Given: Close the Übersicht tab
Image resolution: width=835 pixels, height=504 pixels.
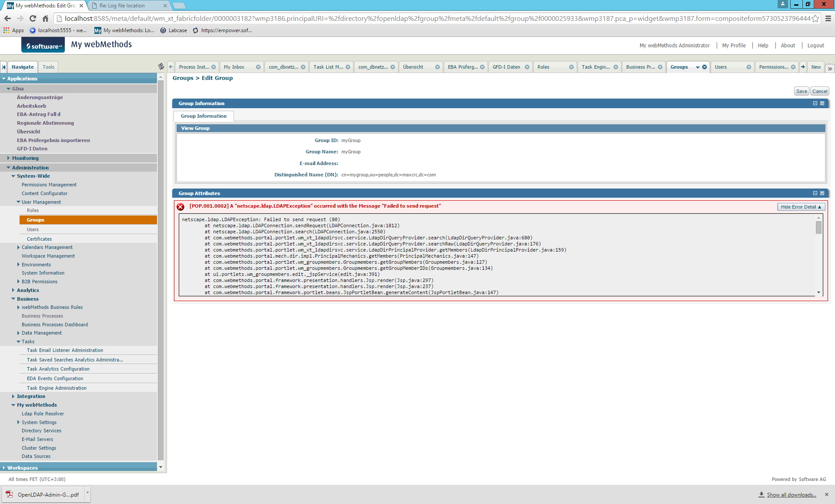Looking at the screenshot, I should pyautogui.click(x=438, y=67).
